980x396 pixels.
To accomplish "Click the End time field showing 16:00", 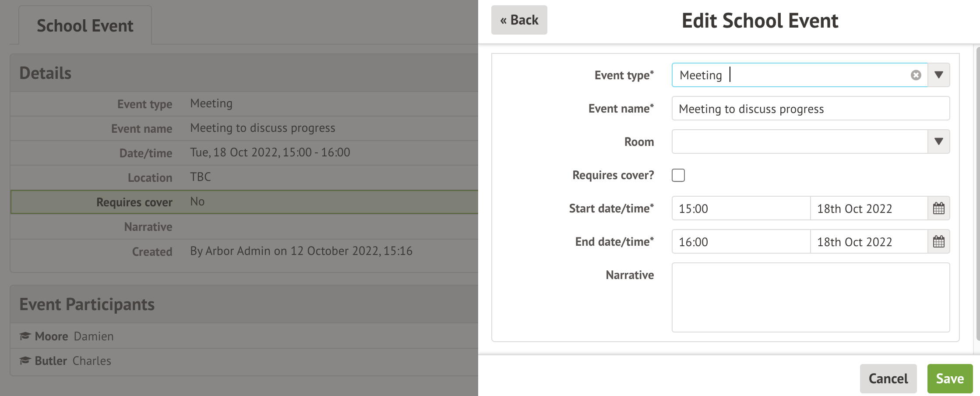I will point(741,242).
